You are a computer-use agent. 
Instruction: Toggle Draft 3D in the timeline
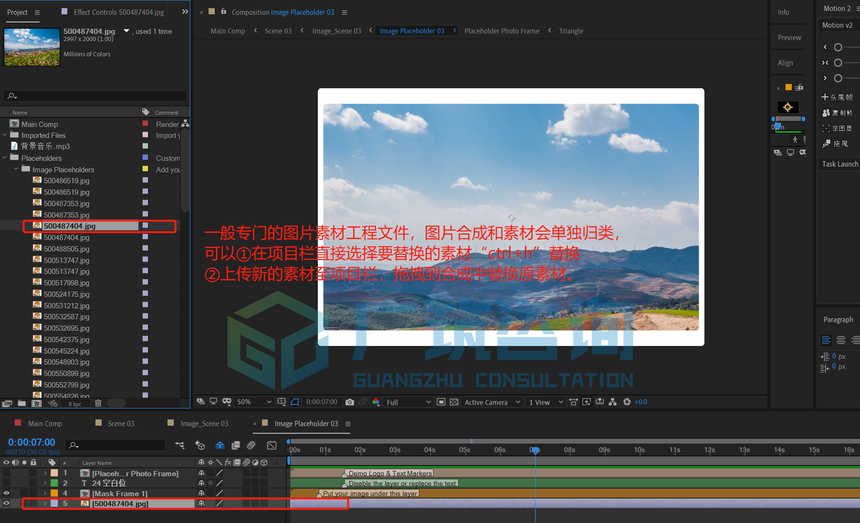pyautogui.click(x=200, y=445)
